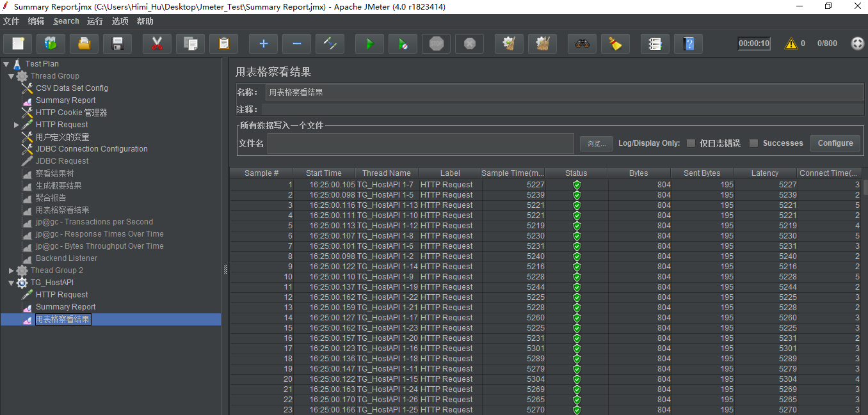
Task: Collapse all nodes with minus icon
Action: coord(296,43)
